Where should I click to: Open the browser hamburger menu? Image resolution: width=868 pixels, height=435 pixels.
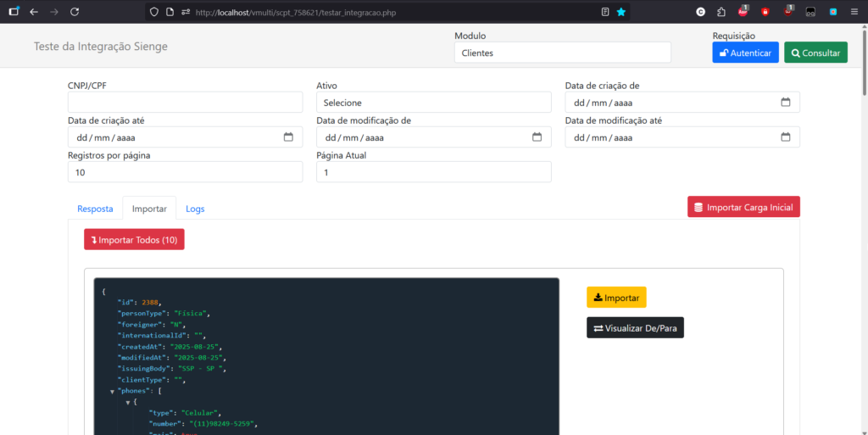pos(854,12)
